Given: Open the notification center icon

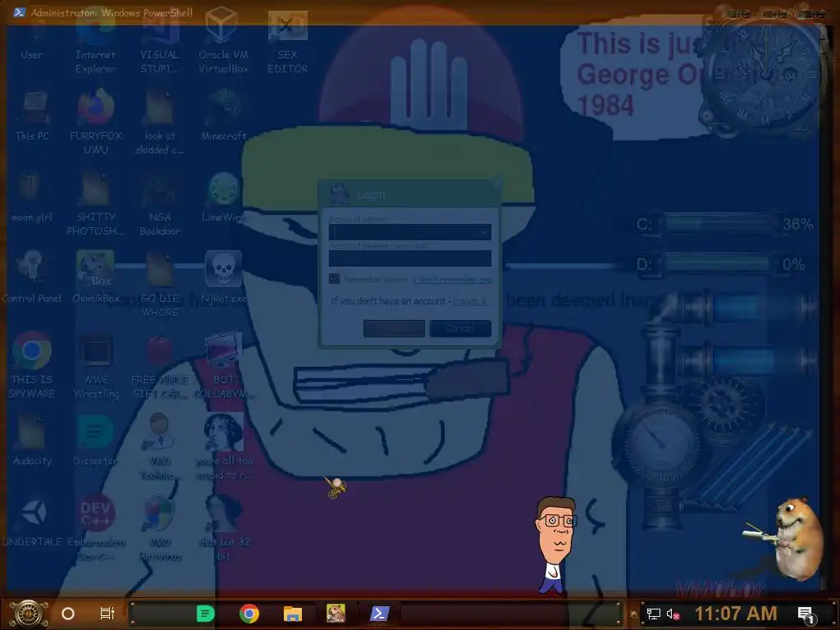Looking at the screenshot, I should point(806,614).
